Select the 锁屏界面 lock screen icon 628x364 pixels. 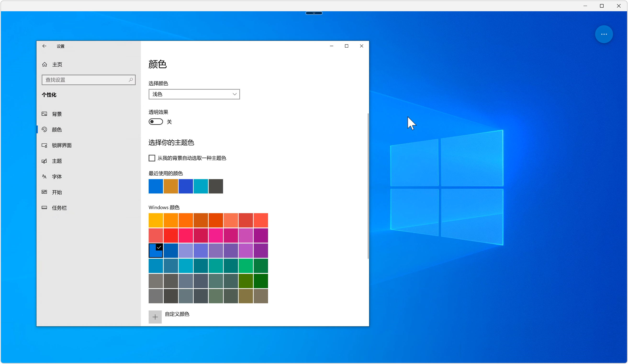point(44,145)
